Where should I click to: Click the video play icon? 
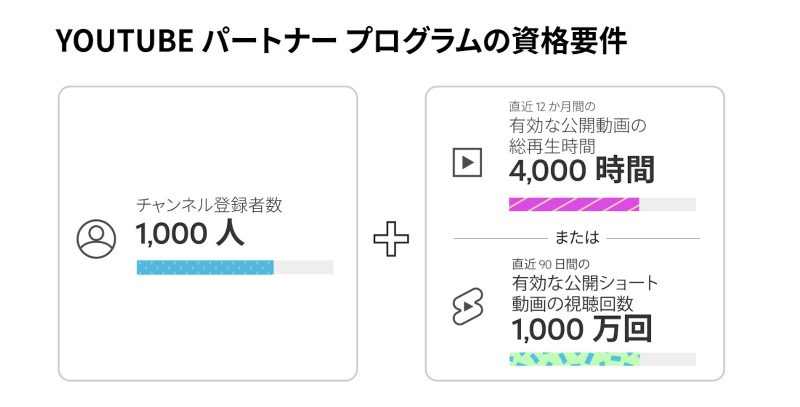coord(468,162)
